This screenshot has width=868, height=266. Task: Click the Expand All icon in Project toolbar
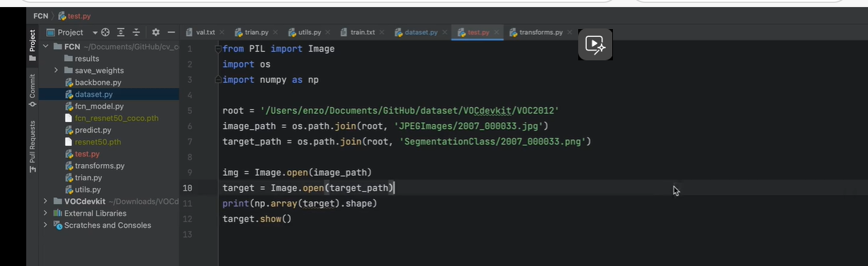coord(121,33)
